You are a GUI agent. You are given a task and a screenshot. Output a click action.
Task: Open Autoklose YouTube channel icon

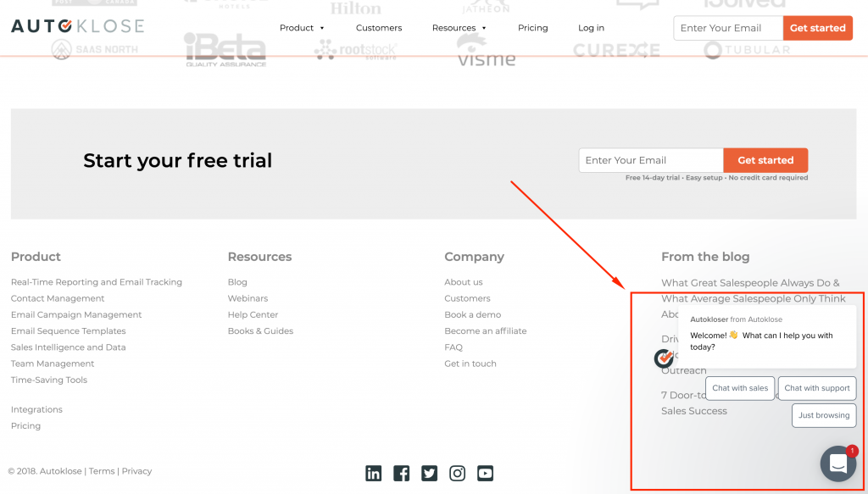[485, 473]
